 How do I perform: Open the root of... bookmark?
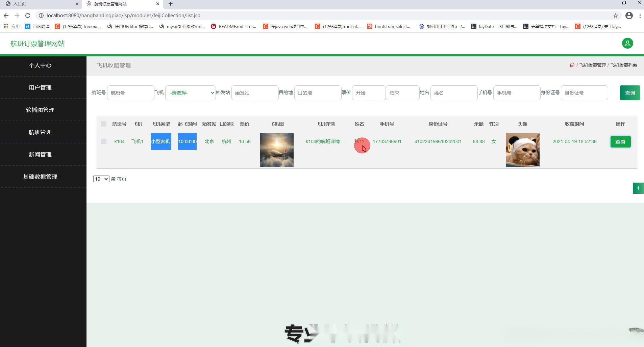(338, 26)
